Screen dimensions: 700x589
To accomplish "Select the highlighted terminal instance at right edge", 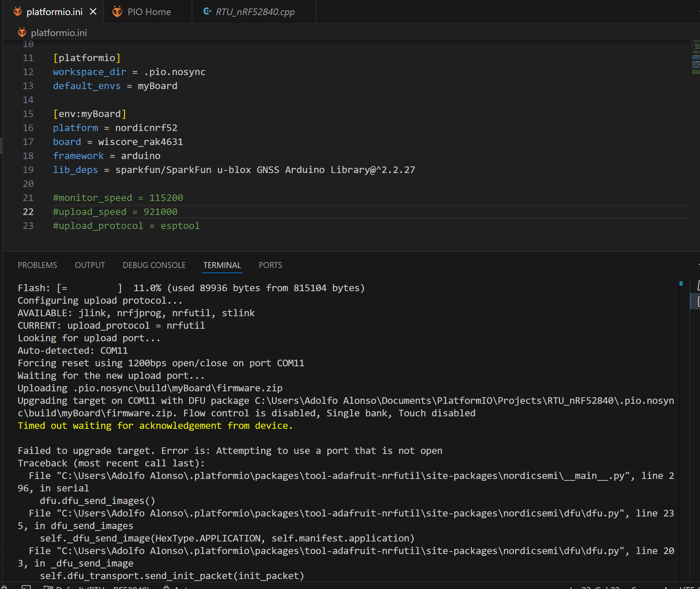I will (x=697, y=302).
